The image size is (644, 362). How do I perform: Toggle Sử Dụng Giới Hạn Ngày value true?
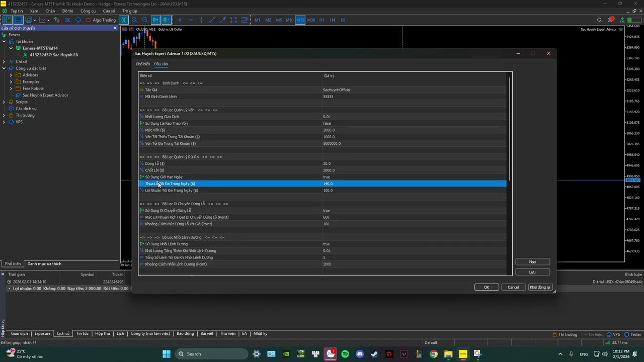pos(326,177)
